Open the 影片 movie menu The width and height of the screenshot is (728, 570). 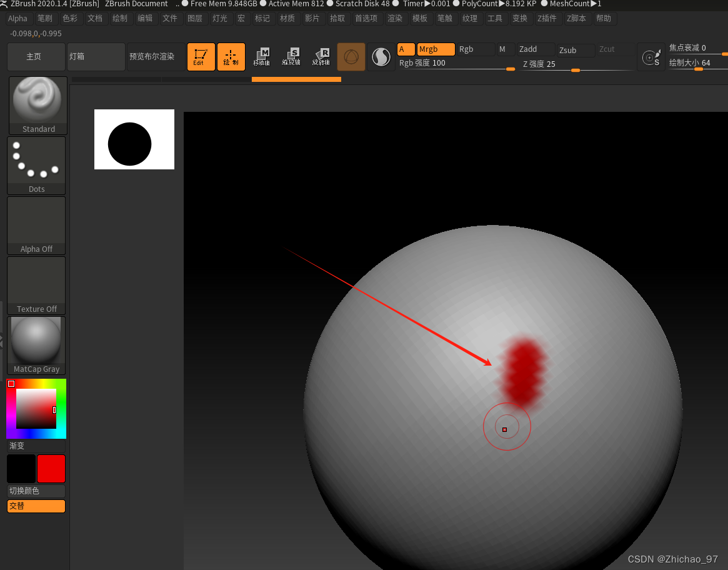pyautogui.click(x=312, y=19)
